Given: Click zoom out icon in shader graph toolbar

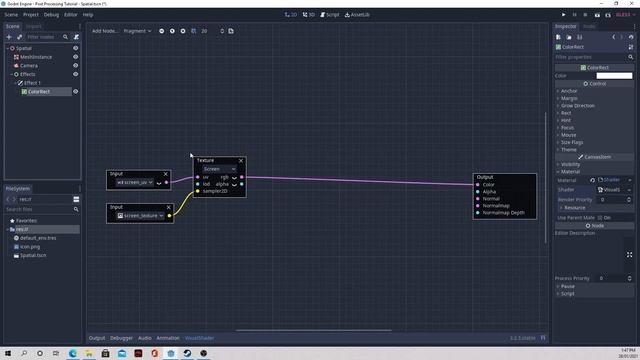Looking at the screenshot, I should 162,31.
